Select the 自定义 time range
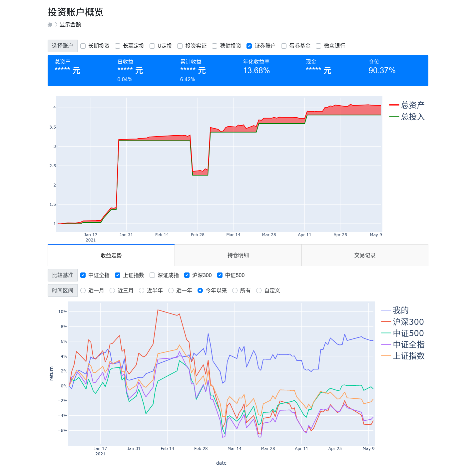This screenshot has width=476, height=466. click(x=259, y=290)
